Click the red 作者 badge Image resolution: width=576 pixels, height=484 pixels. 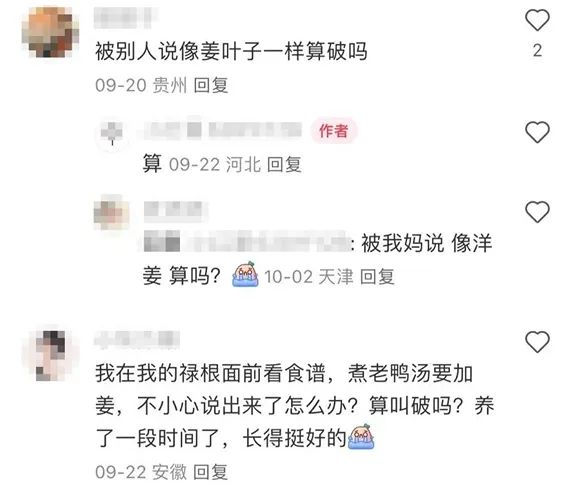coord(334,131)
